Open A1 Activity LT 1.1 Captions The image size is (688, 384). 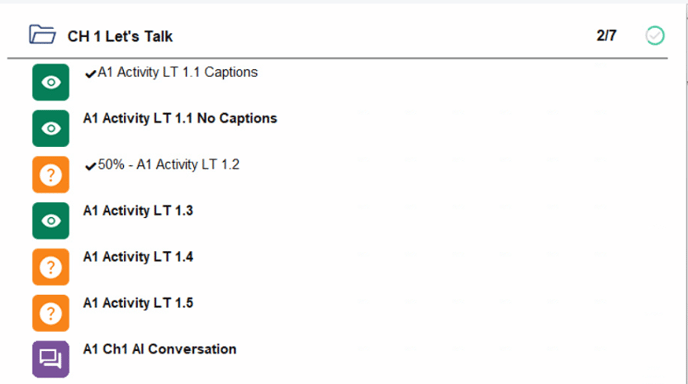point(177,72)
